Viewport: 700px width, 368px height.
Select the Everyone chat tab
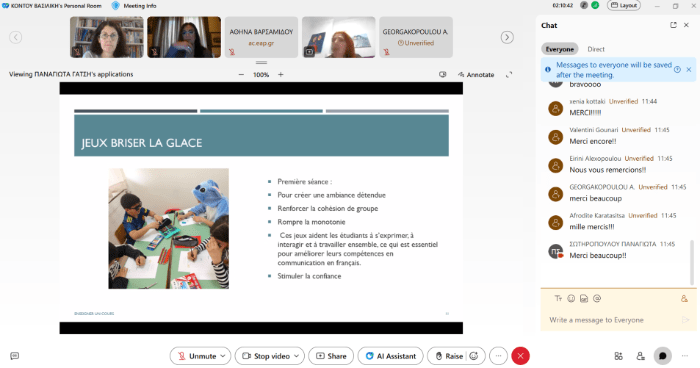[x=560, y=49]
